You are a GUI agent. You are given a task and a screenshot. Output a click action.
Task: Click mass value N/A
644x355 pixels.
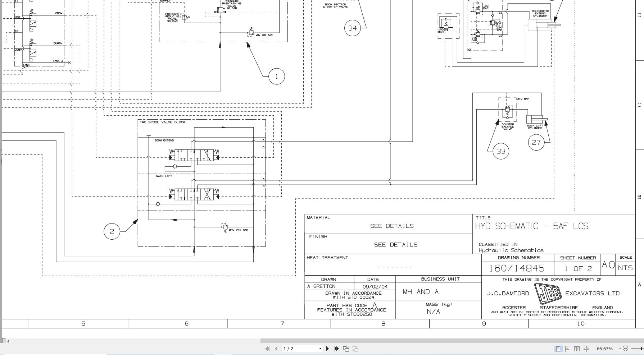pyautogui.click(x=434, y=312)
